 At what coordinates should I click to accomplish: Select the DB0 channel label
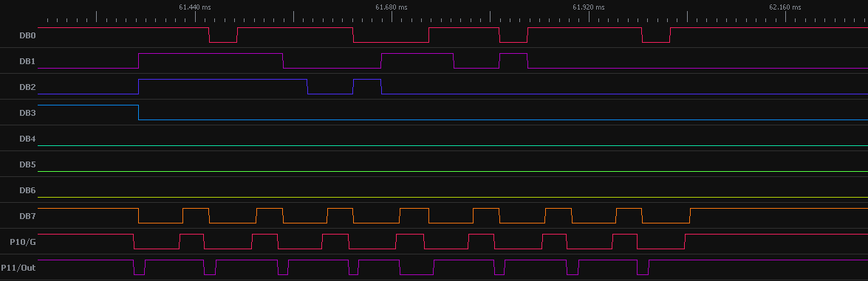27,35
